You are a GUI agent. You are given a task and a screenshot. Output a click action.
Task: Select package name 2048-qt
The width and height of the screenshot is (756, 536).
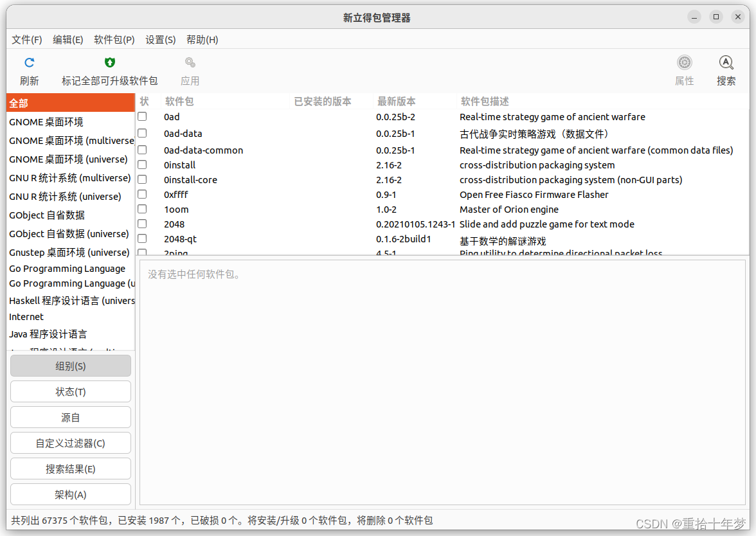click(180, 239)
